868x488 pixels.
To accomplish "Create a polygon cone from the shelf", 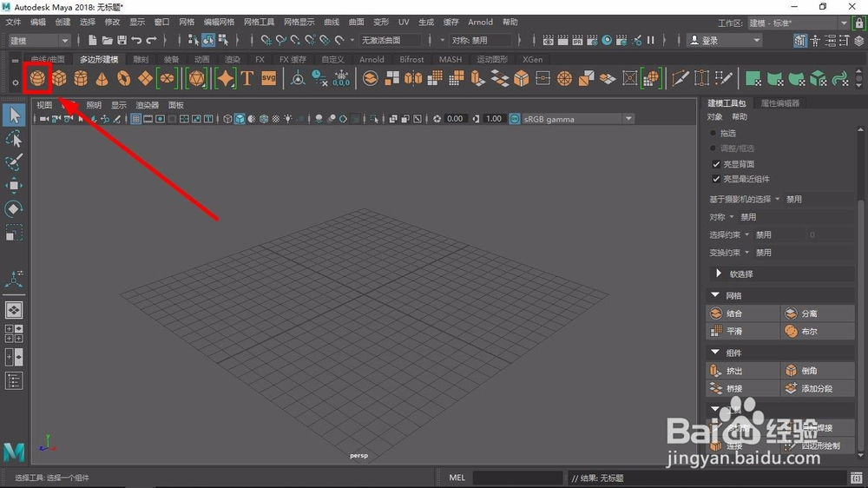I will pos(102,78).
